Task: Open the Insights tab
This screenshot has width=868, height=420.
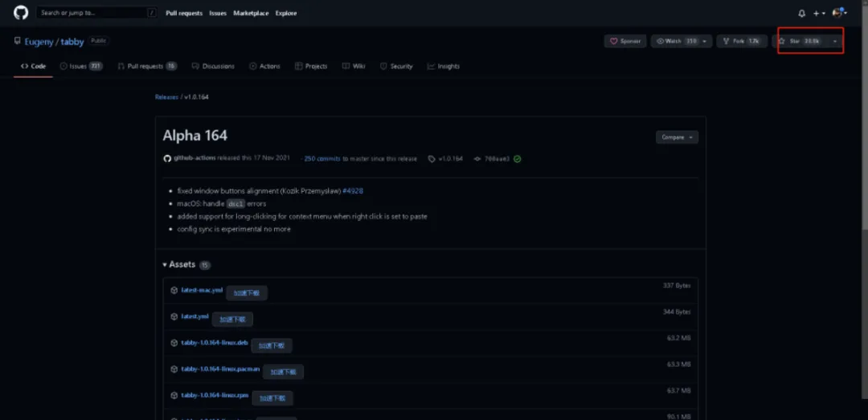Action: pyautogui.click(x=444, y=67)
